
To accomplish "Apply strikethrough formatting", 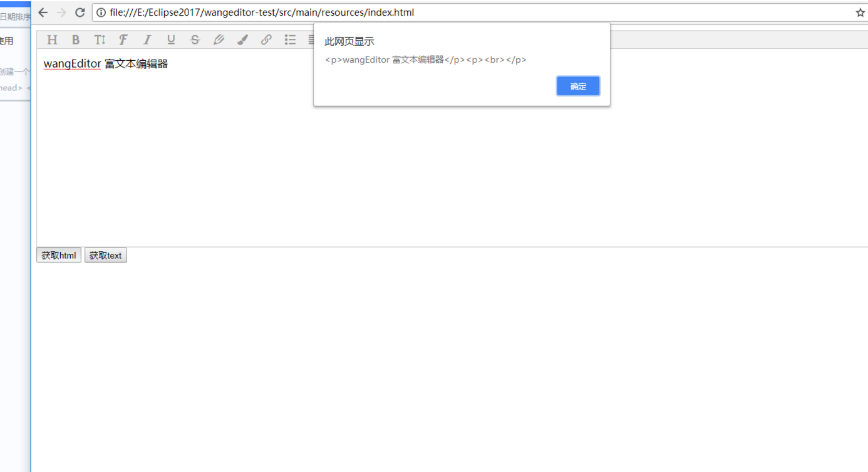I will pyautogui.click(x=195, y=39).
